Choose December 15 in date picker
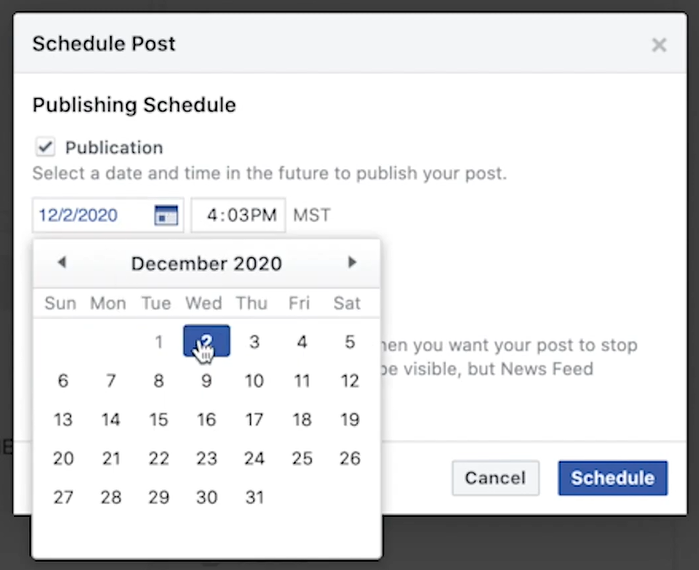The width and height of the screenshot is (699, 570). click(159, 420)
